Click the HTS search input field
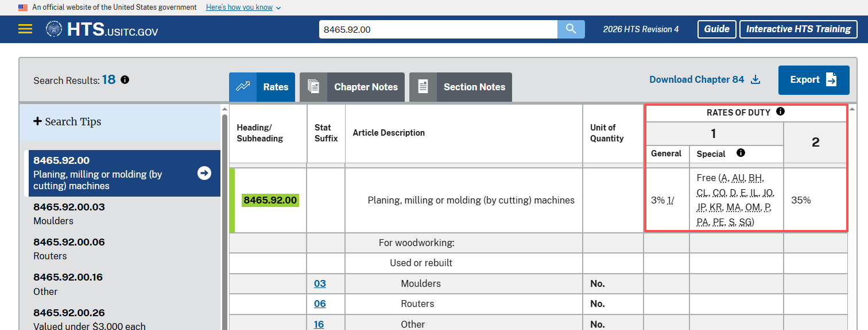This screenshot has width=868, height=330. (x=437, y=29)
